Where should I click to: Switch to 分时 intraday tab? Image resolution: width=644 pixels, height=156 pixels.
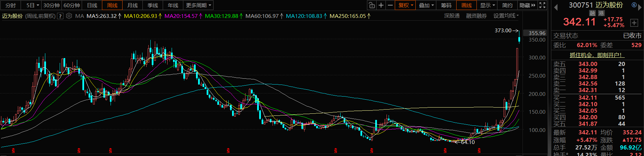coord(11,5)
